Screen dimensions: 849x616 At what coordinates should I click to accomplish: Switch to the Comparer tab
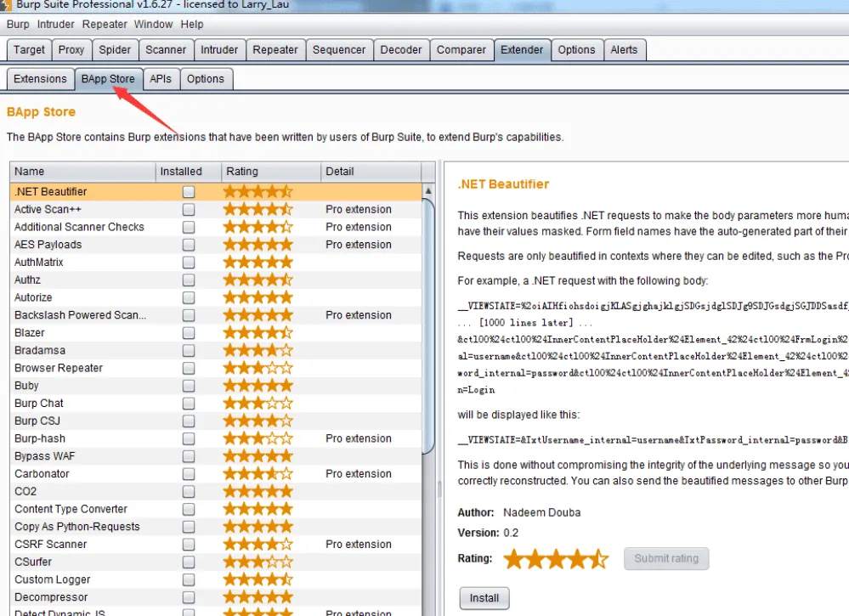[x=461, y=50]
